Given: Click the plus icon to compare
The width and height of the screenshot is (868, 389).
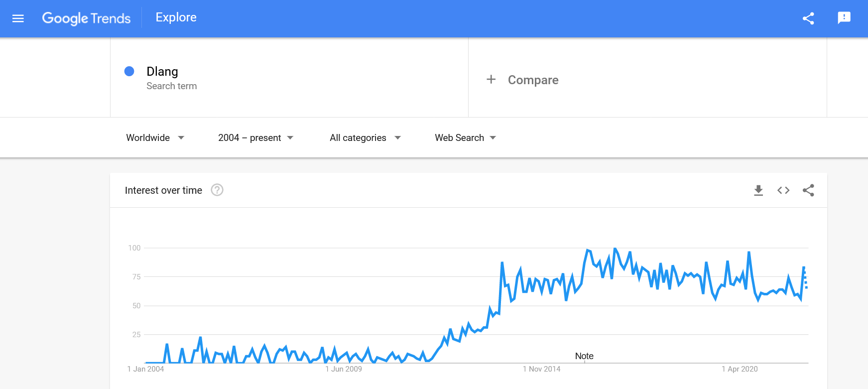Looking at the screenshot, I should click(491, 80).
